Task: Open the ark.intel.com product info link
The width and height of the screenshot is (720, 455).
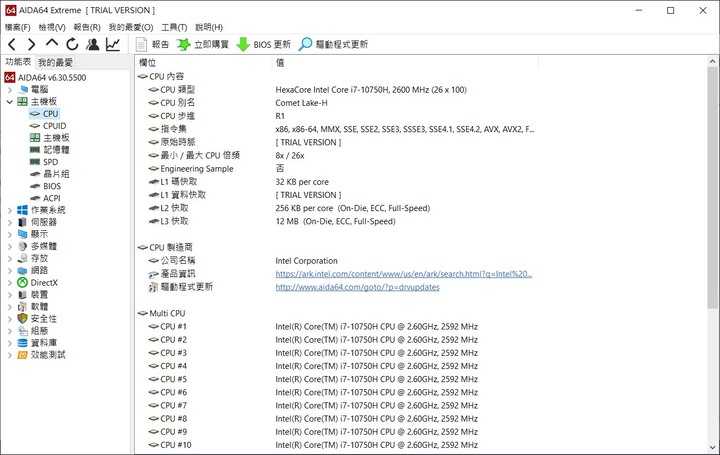Action: click(404, 274)
